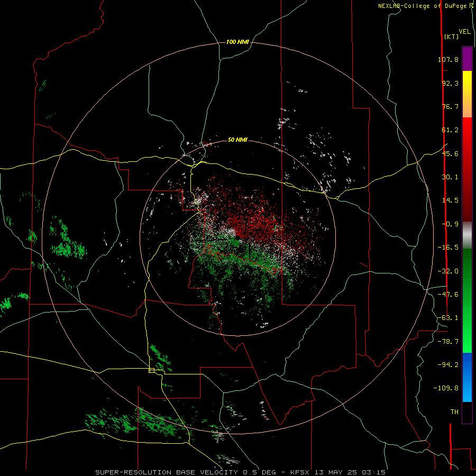Pick the red band of velocity scale
This screenshot has height=476, width=476.
[x=467, y=169]
